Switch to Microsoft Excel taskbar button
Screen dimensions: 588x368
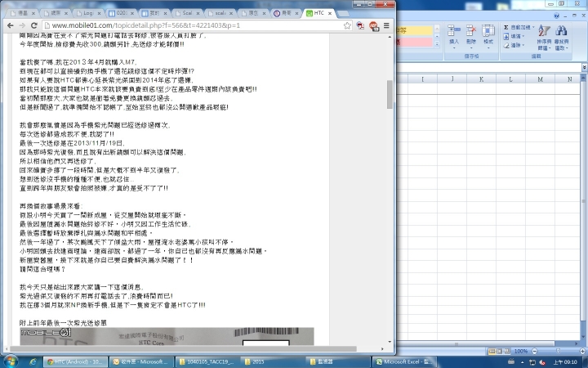coord(404,361)
